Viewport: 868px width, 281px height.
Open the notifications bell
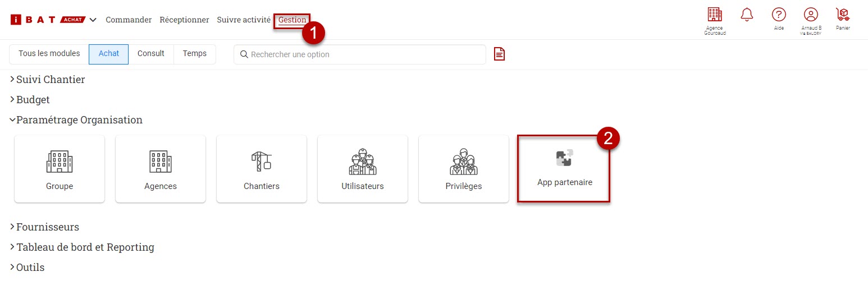click(747, 15)
